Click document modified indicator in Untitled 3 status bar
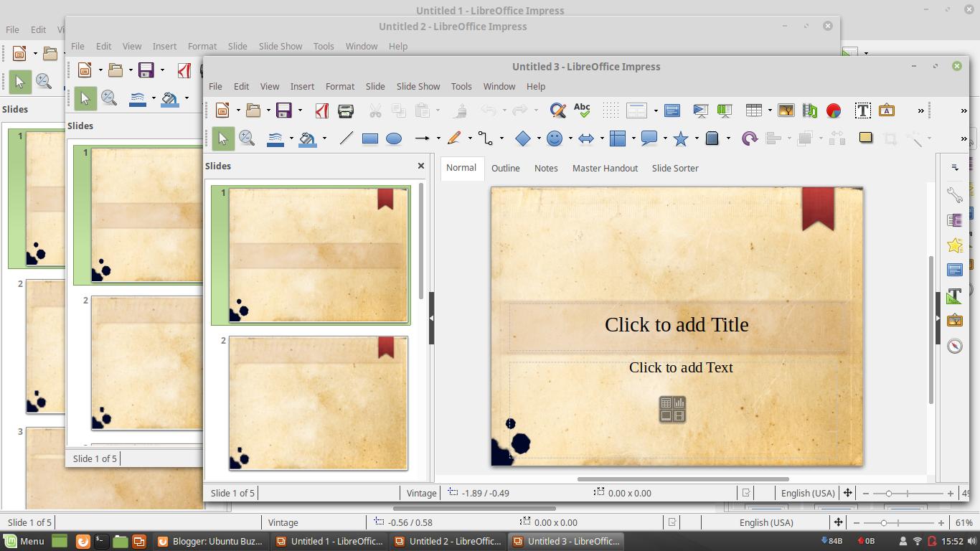Screen dimensions: 980x551 pyautogui.click(x=746, y=493)
